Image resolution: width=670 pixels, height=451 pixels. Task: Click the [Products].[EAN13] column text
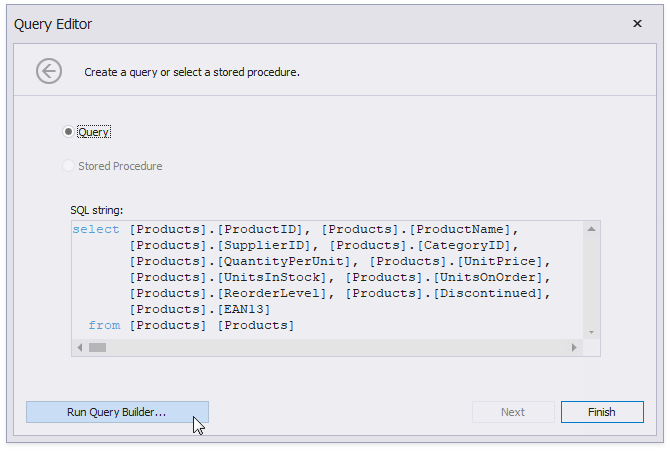point(200,310)
